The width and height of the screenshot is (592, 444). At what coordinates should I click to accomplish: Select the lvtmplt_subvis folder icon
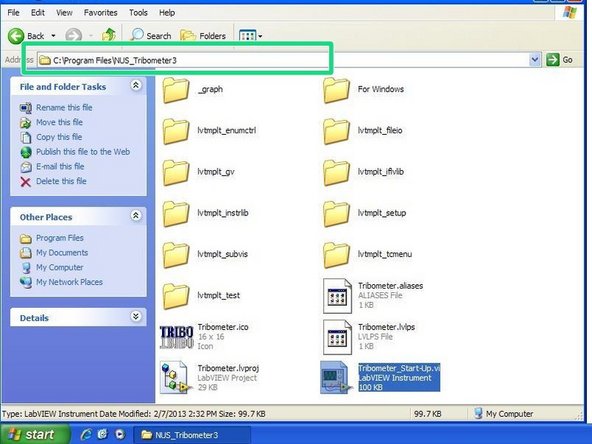coord(176,255)
